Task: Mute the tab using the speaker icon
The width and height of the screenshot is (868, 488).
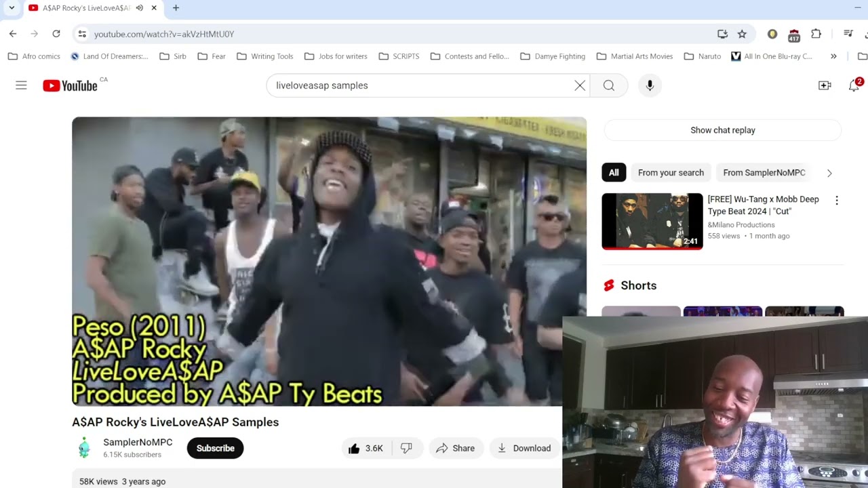Action: (140, 8)
